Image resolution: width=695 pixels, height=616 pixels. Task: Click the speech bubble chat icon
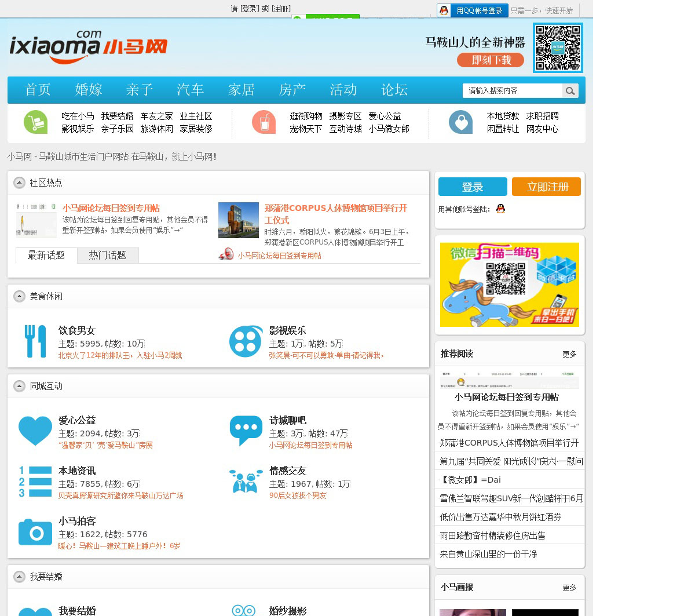tap(246, 431)
